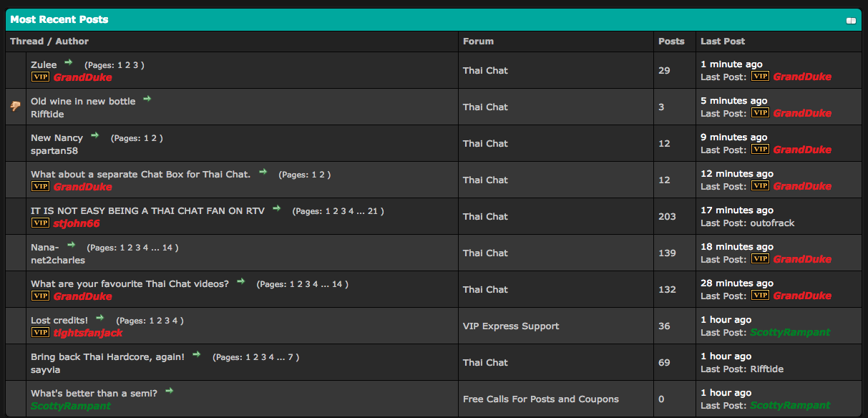The height and width of the screenshot is (418, 868).
Task: Open What are your favourite Thai Chat videos? thread
Action: pyautogui.click(x=130, y=283)
